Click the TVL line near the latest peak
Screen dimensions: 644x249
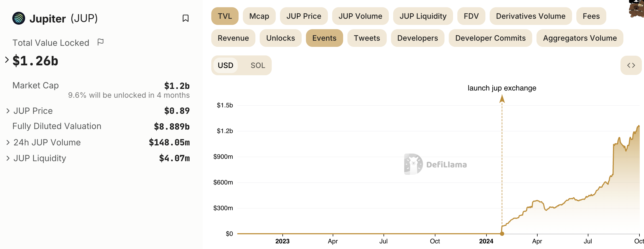pyautogui.click(x=638, y=126)
